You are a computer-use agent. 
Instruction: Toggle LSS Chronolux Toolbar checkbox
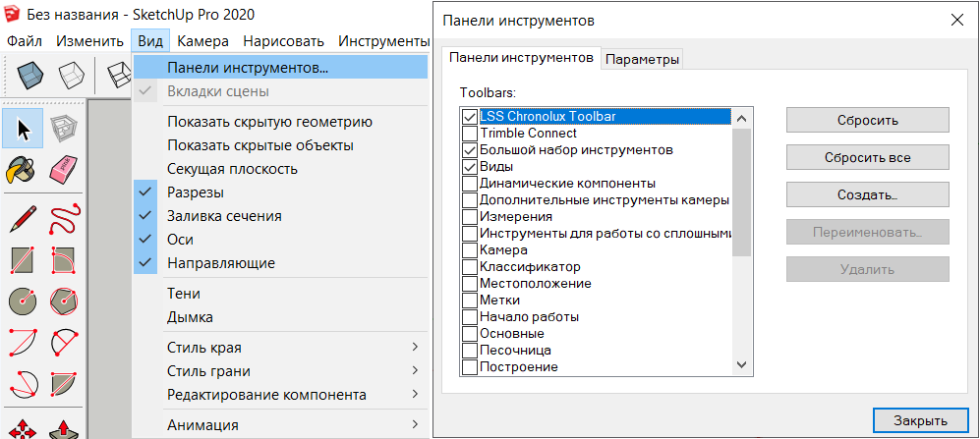[x=469, y=117]
